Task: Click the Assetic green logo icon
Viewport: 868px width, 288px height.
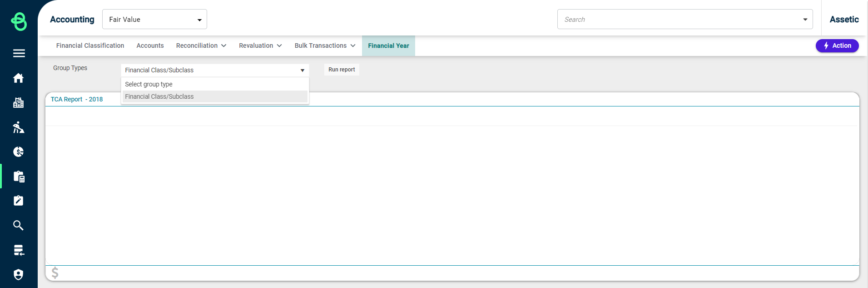Action: (19, 21)
